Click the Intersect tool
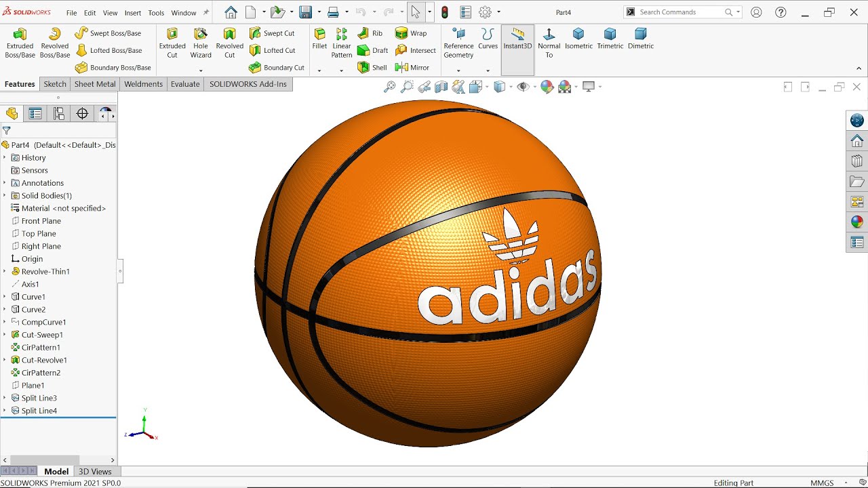868x488 pixels. (x=416, y=50)
